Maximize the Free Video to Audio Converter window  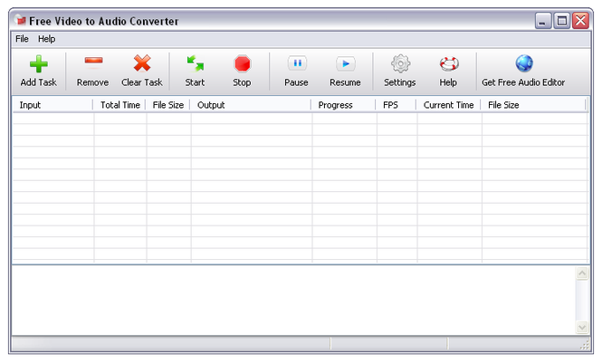coord(562,20)
